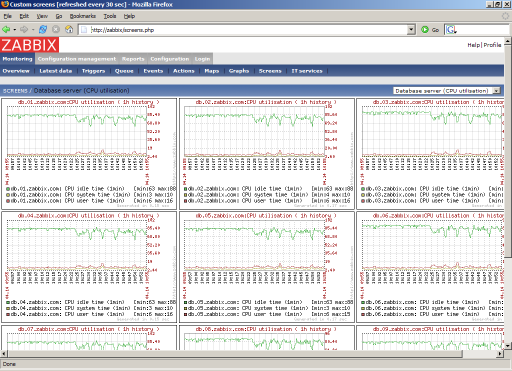Open the File menu
Image resolution: width=512 pixels, height=371 pixels.
pyautogui.click(x=8, y=16)
